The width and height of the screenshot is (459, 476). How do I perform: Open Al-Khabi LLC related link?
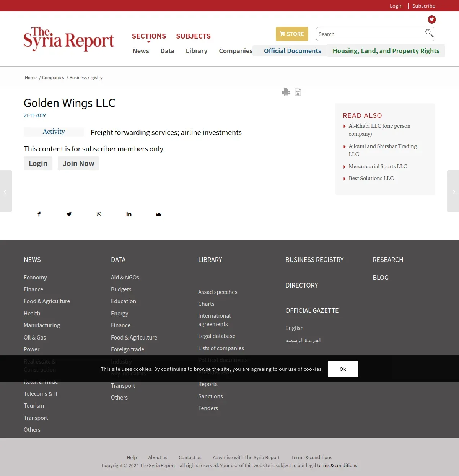tap(379, 130)
